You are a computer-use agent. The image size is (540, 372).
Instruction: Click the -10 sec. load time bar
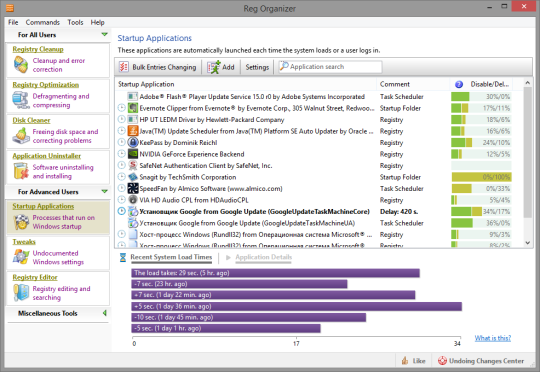(248, 317)
